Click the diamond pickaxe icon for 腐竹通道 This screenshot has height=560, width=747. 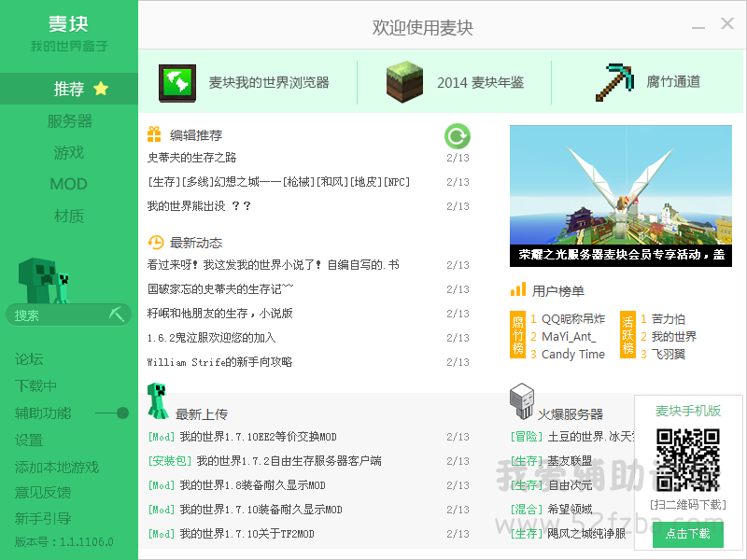click(x=614, y=82)
